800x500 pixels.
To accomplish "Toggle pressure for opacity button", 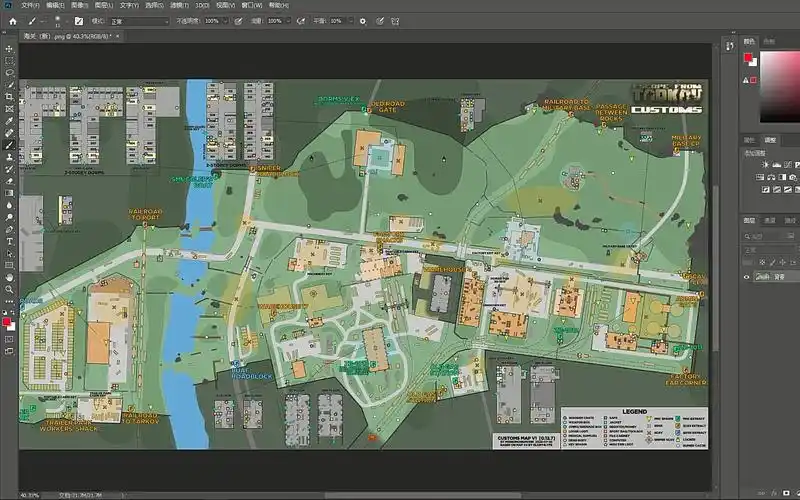I will 239,20.
